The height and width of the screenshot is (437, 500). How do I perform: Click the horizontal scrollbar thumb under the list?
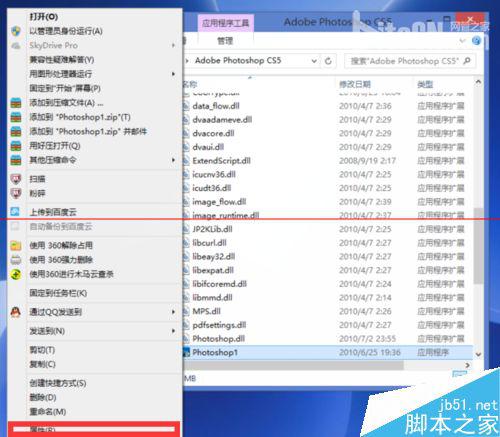click(294, 366)
